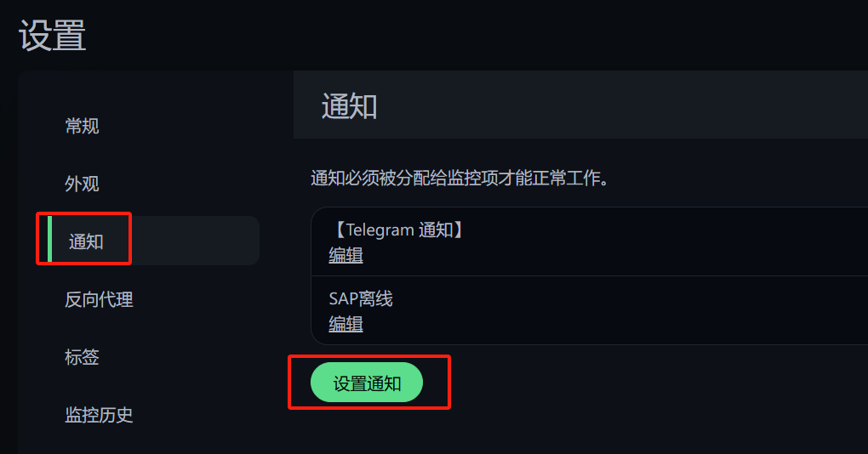The width and height of the screenshot is (868, 454).
Task: Select the SAP离线 notification entry name
Action: pyautogui.click(x=360, y=299)
